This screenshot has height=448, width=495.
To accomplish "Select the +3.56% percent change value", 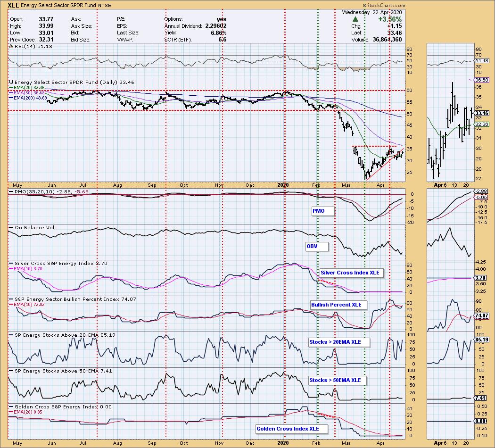I will (x=390, y=19).
